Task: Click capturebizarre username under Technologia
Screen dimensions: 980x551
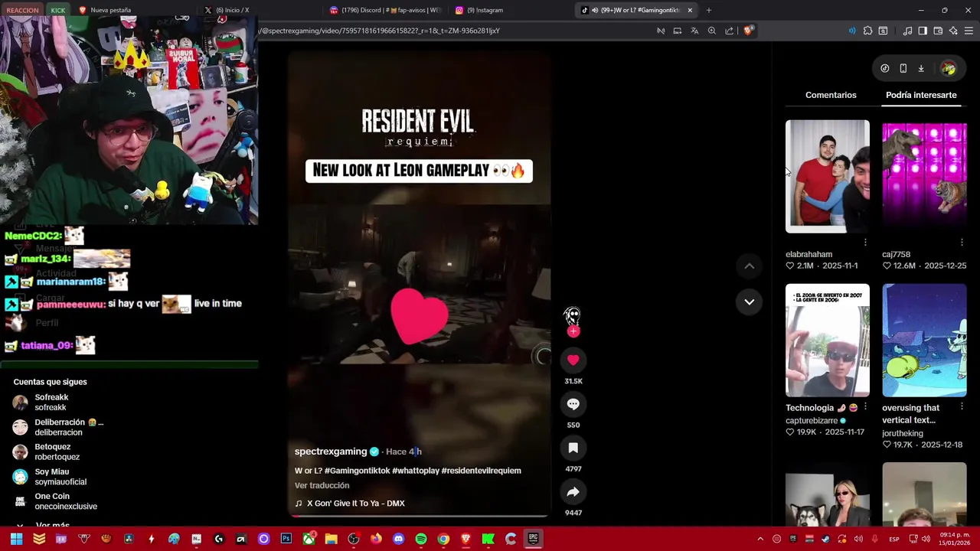Action: pyautogui.click(x=812, y=421)
